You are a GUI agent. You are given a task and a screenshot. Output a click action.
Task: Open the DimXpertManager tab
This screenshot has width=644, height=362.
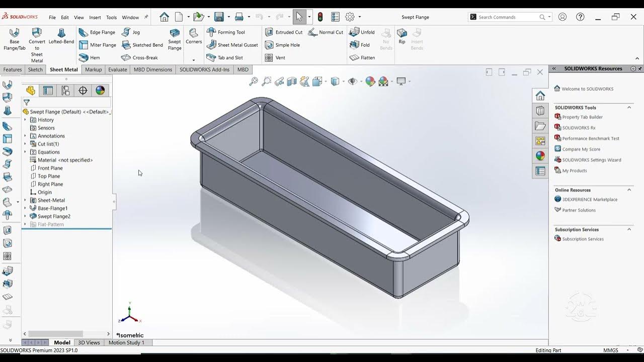[83, 90]
